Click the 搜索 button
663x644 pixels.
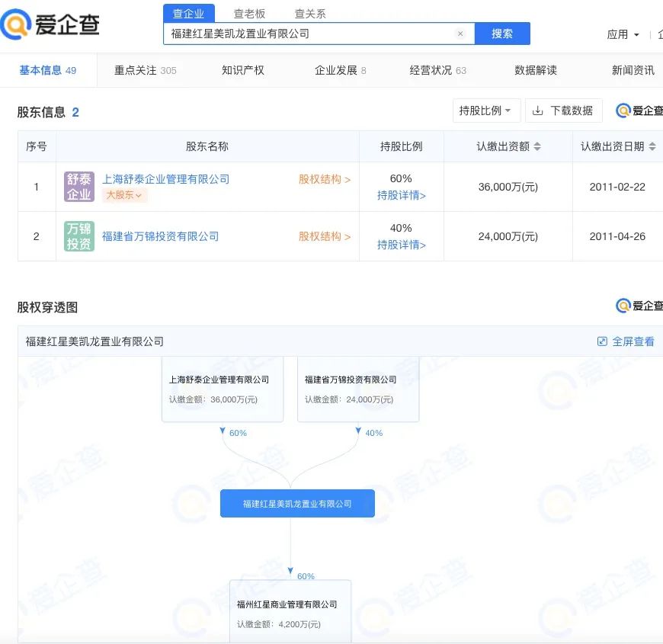pyautogui.click(x=502, y=34)
